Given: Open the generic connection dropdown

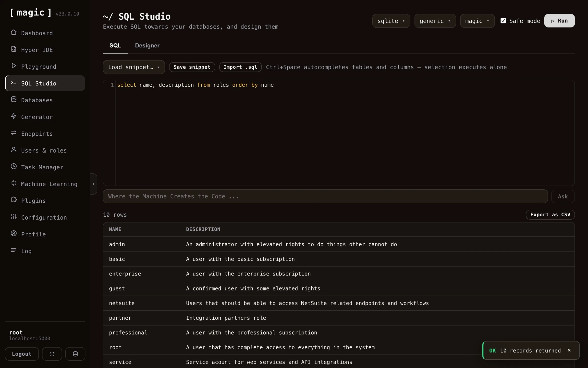Looking at the screenshot, I should click(435, 21).
